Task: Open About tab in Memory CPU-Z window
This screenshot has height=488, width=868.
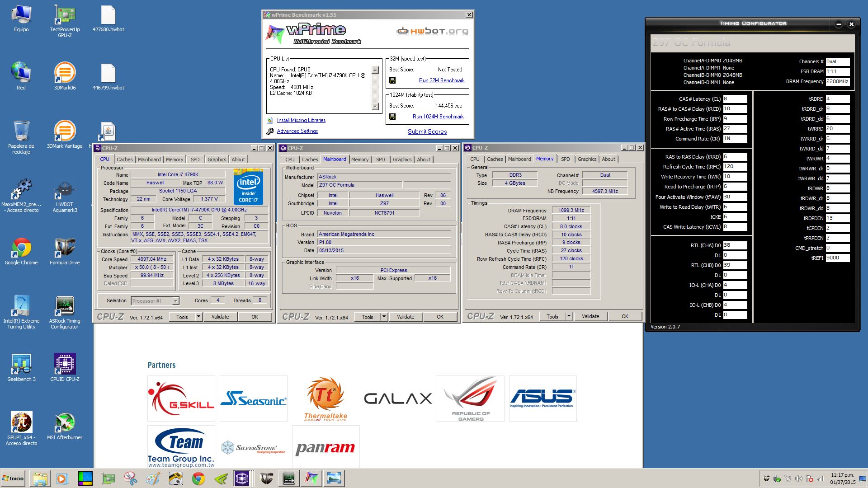Action: pos(609,159)
